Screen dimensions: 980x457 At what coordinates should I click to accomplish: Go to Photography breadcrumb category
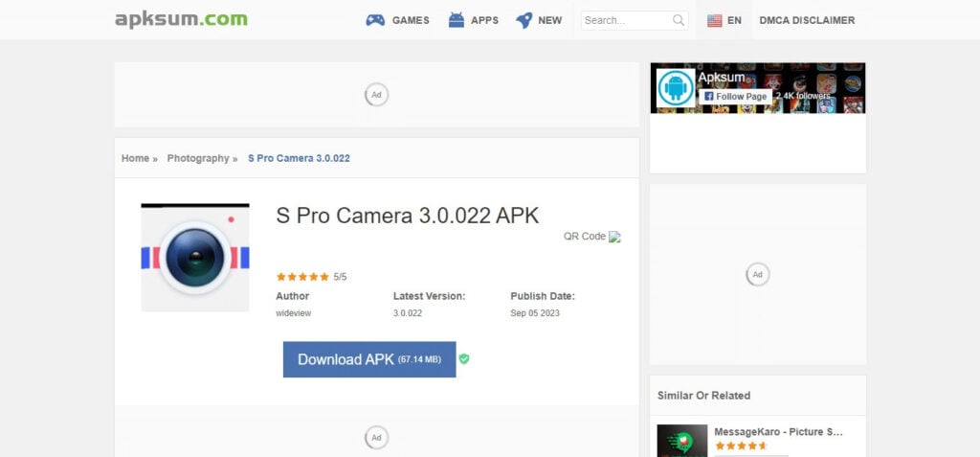[x=198, y=158]
